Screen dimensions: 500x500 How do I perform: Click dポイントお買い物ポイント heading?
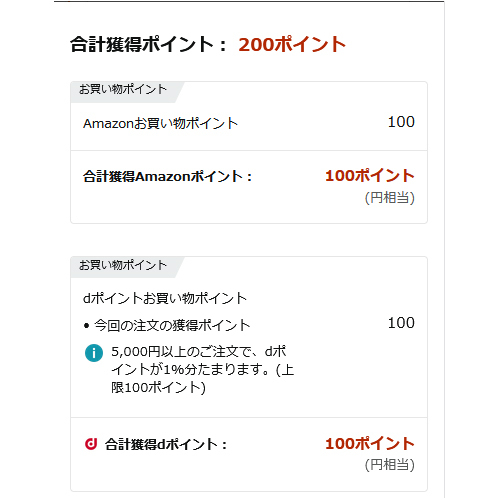click(165, 298)
